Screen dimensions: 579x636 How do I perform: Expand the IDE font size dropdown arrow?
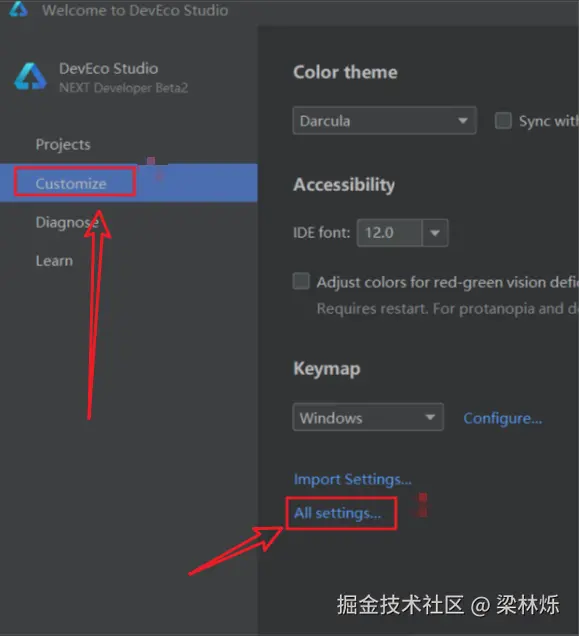(435, 233)
